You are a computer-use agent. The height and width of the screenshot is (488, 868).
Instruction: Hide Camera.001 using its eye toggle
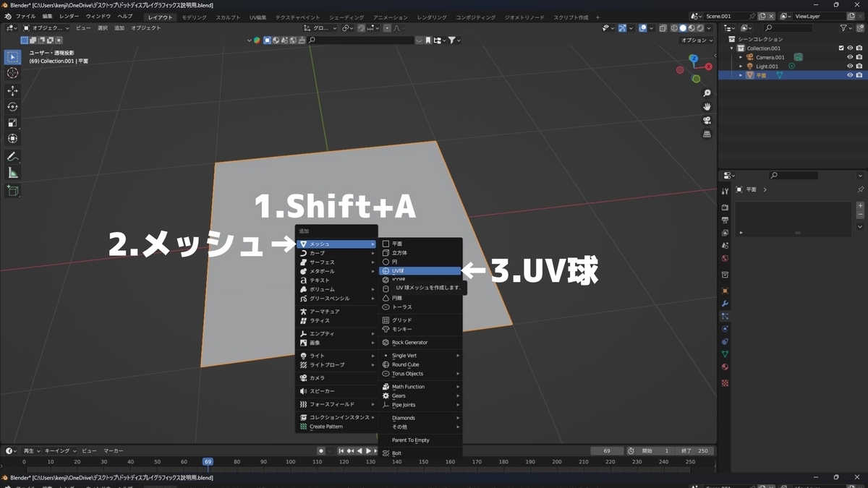pyautogui.click(x=850, y=57)
